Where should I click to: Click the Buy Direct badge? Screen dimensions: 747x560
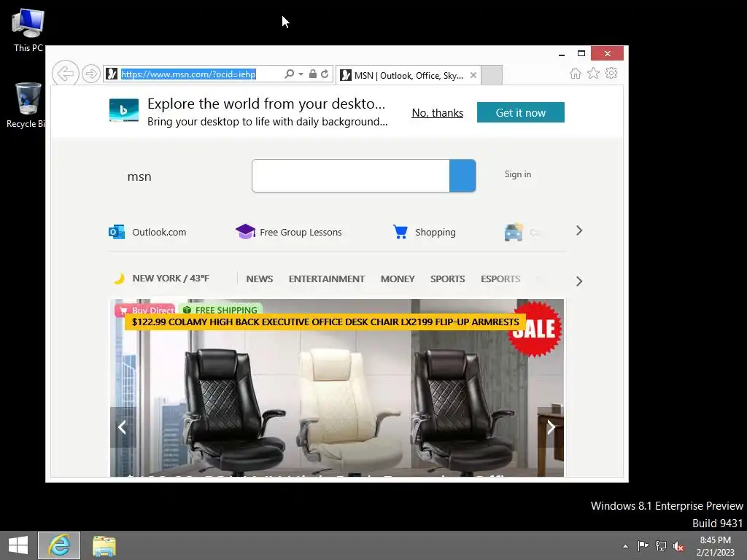click(145, 309)
